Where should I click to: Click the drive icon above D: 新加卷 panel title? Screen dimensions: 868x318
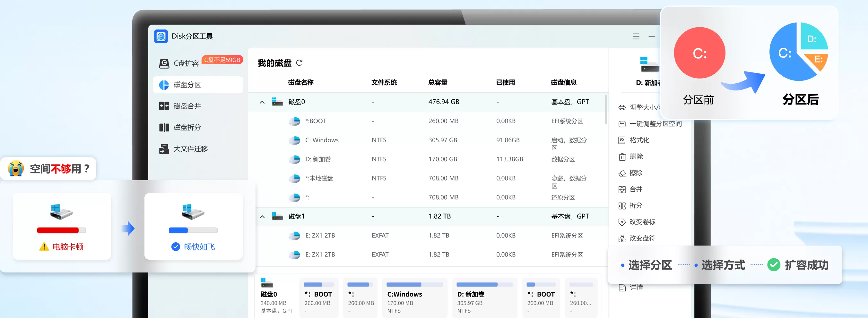coord(649,64)
